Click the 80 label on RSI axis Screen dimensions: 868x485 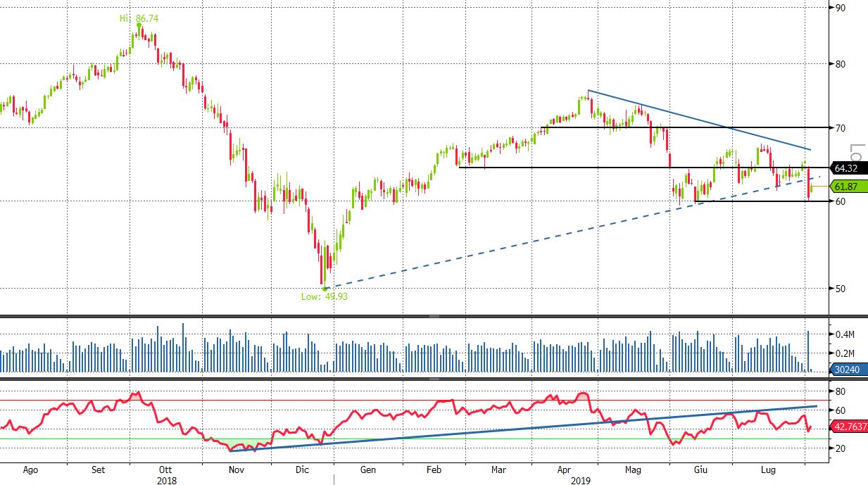pos(841,391)
